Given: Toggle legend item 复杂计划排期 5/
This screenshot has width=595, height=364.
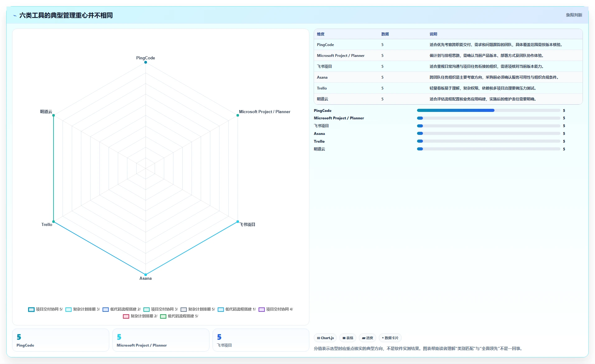Looking at the screenshot, I should pos(198,309).
